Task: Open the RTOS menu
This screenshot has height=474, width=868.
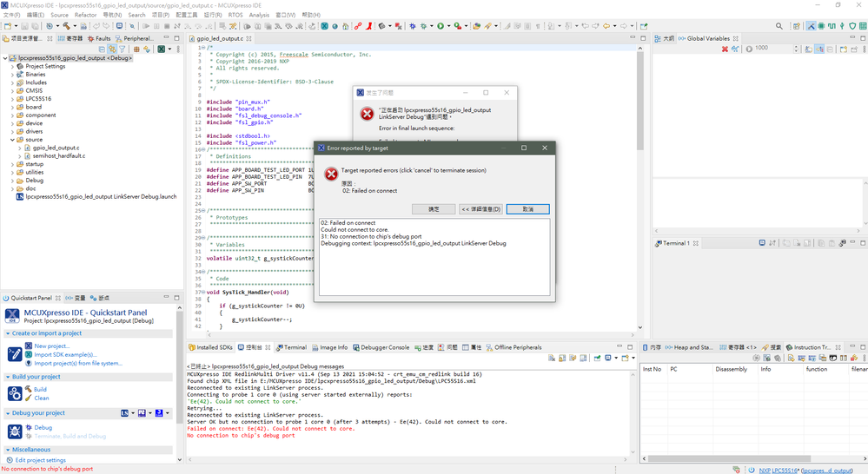Action: (x=235, y=15)
